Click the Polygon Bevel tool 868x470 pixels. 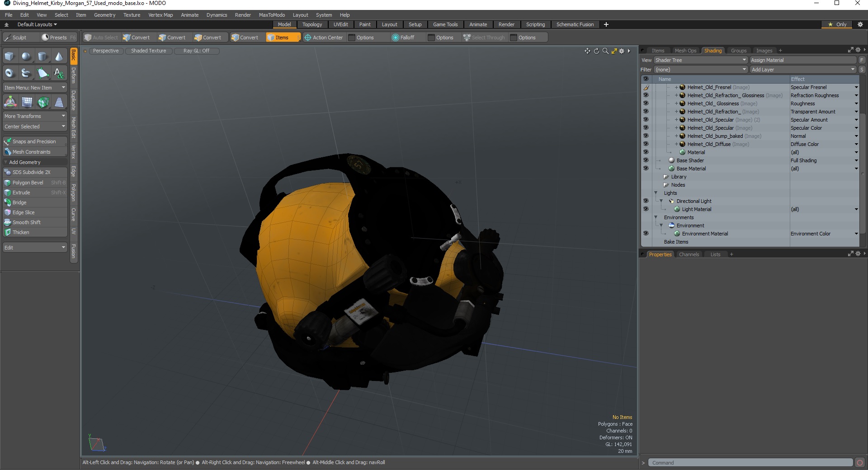click(x=35, y=183)
